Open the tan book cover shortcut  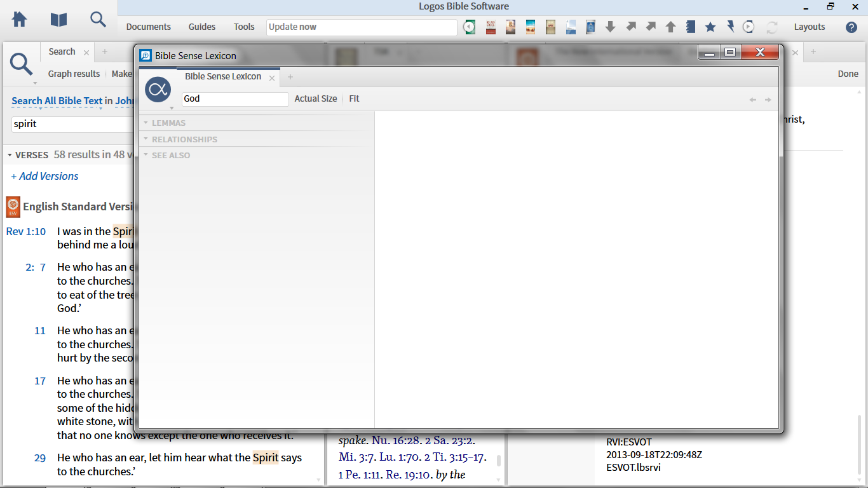pos(550,27)
